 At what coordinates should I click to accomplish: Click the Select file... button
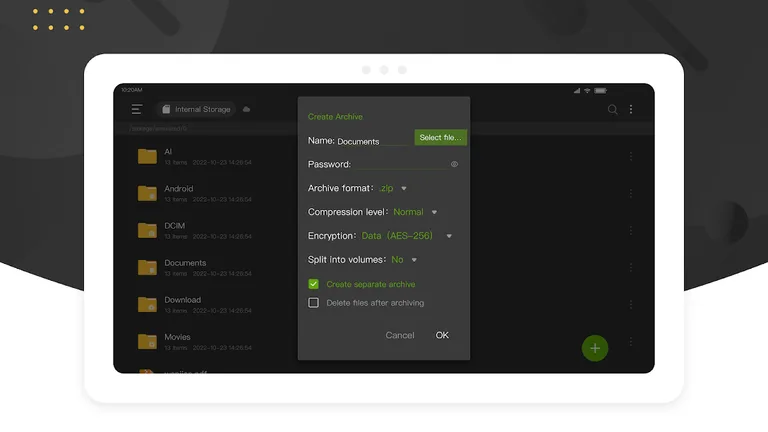pos(440,138)
